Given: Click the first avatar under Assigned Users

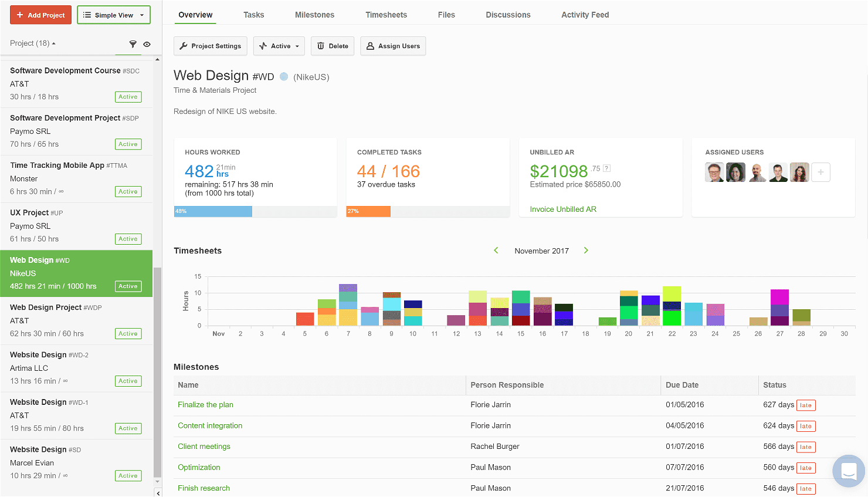Looking at the screenshot, I should pyautogui.click(x=714, y=172).
